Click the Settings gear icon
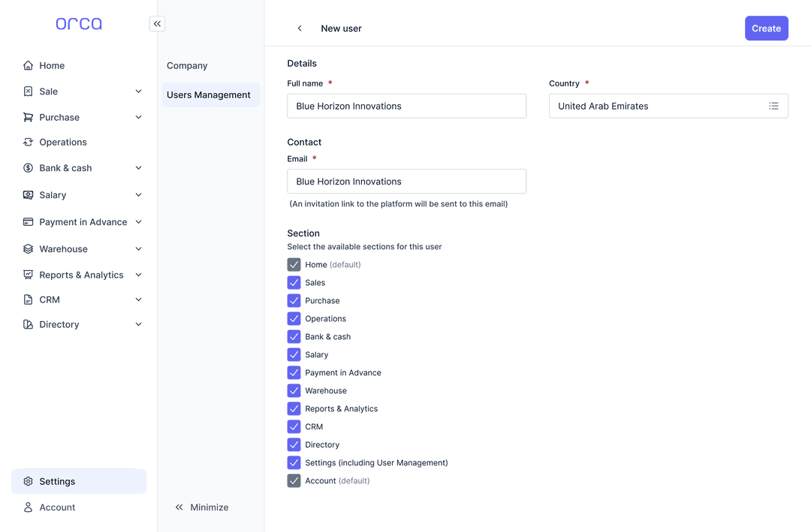Viewport: 811px width, 532px height. (29, 481)
